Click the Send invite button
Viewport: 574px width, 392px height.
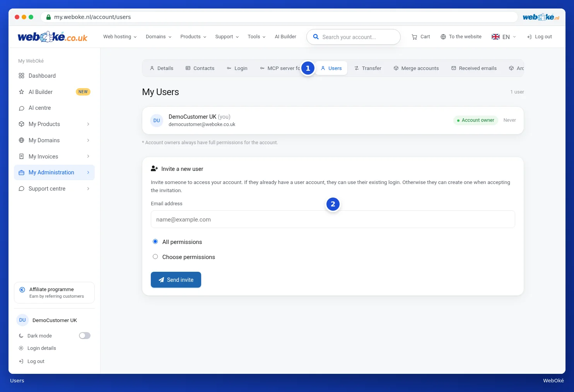(176, 280)
